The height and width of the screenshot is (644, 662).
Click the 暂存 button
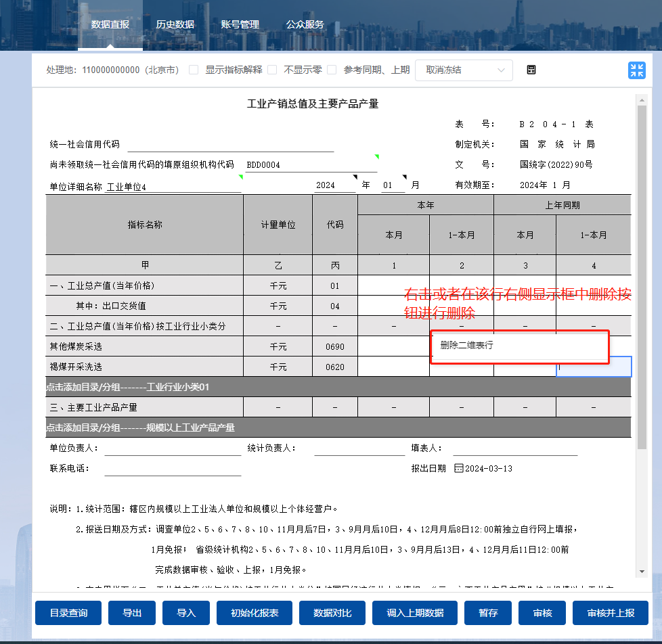click(x=488, y=613)
